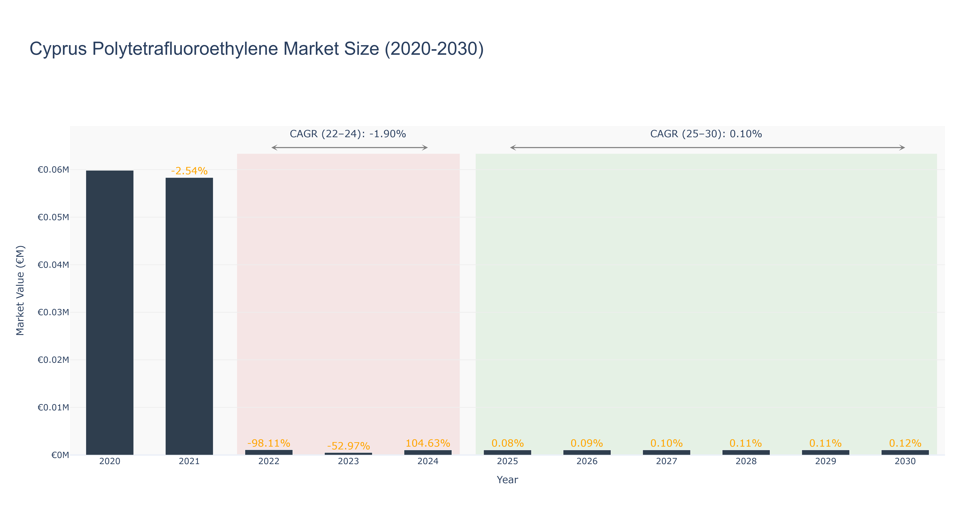Image resolution: width=980 pixels, height=525 pixels.
Task: Click the -98.11% growth label
Action: [269, 443]
